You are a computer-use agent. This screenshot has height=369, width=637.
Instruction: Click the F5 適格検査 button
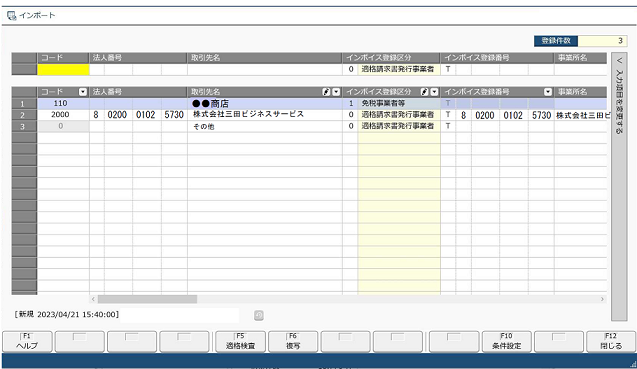click(240, 341)
